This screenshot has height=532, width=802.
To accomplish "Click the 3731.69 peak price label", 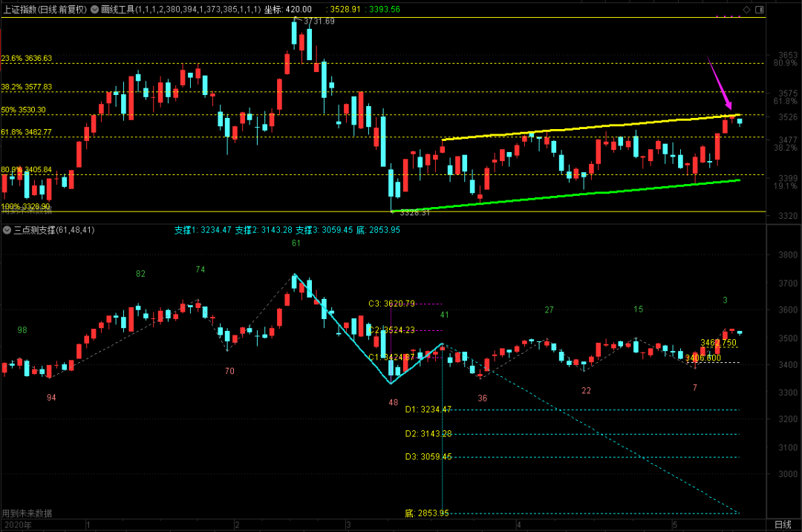I will pos(319,22).
